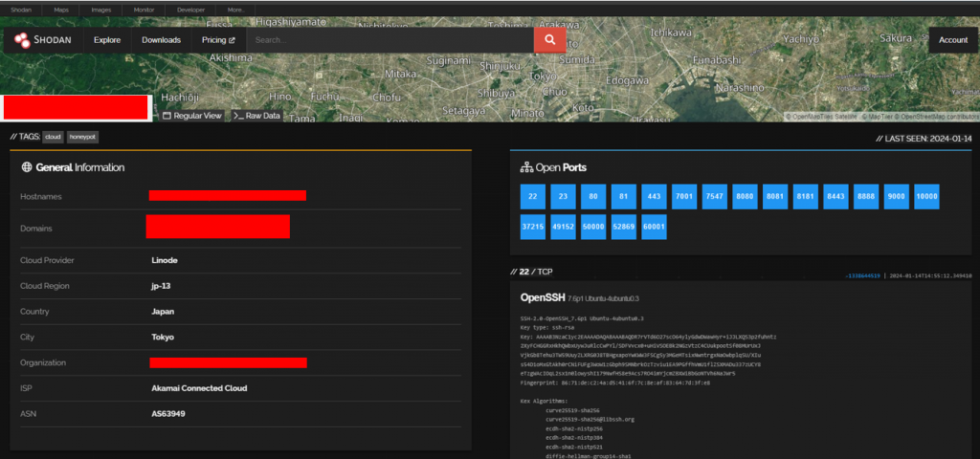Click the network icon beside Open Ports
Viewport: 980px width, 459px height.
click(524, 167)
